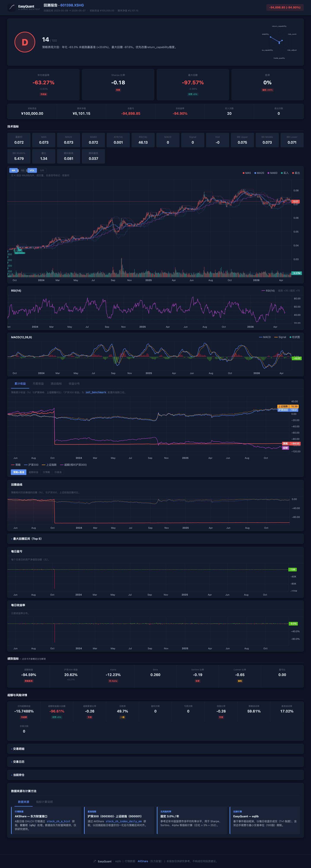The image size is (311, 868).
Task: Expand the 当前持仓 section
Action: coord(155,775)
